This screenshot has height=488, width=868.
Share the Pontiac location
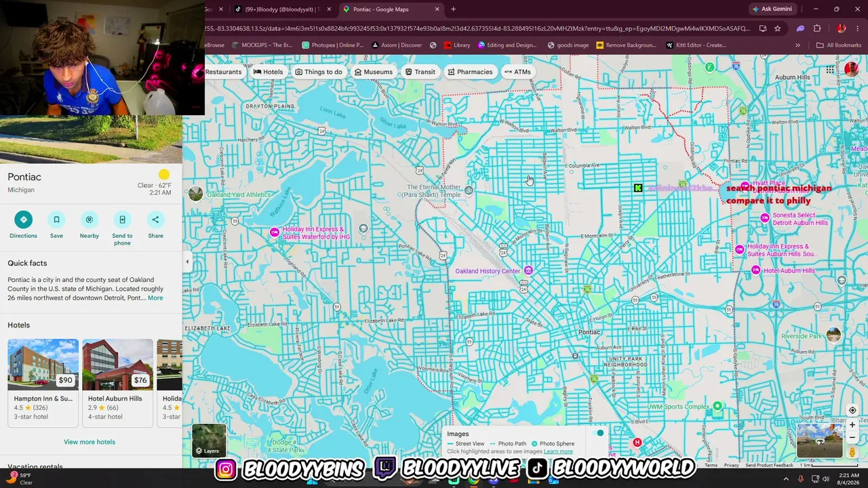point(155,226)
